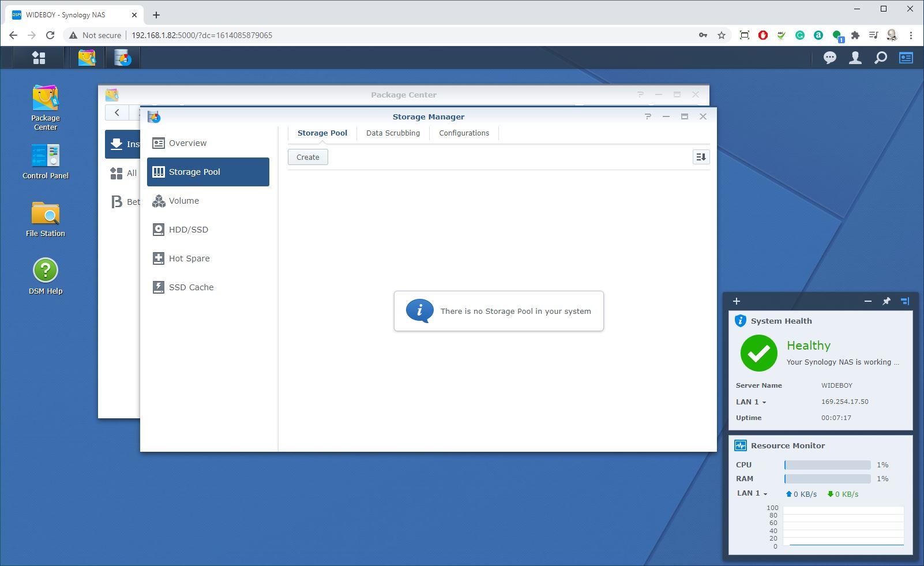Click the Grammarly extension icon

[800, 35]
